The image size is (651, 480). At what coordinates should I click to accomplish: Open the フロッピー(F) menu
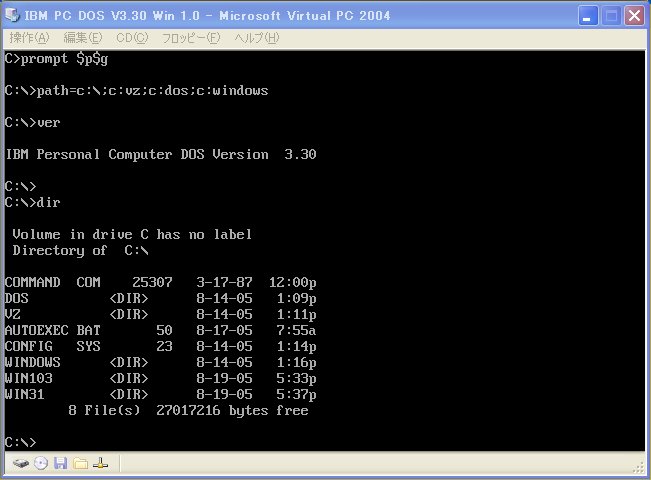191,38
